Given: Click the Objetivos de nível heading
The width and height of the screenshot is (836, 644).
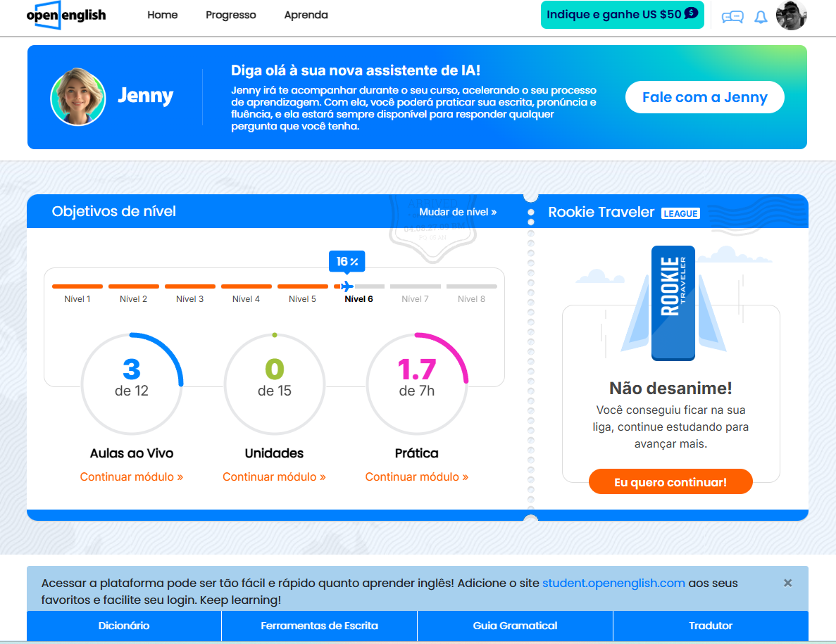Looking at the screenshot, I should coord(113,211).
